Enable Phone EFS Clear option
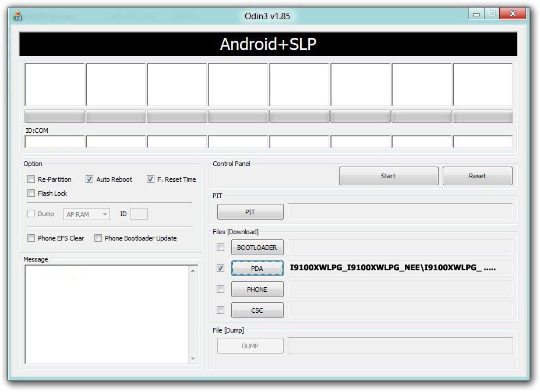 pyautogui.click(x=31, y=238)
